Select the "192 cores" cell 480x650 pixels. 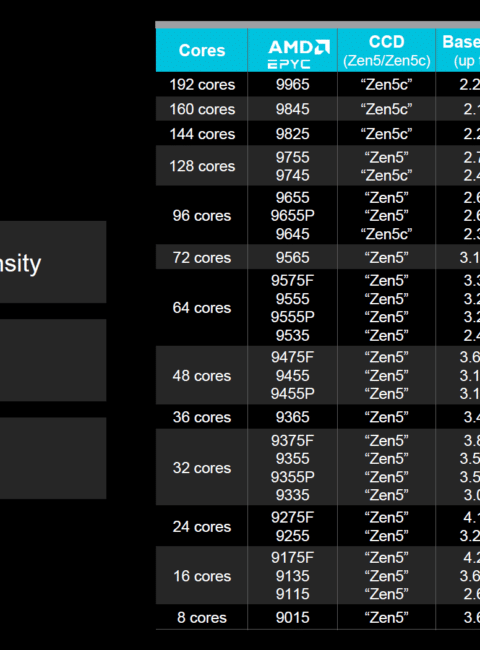click(202, 85)
